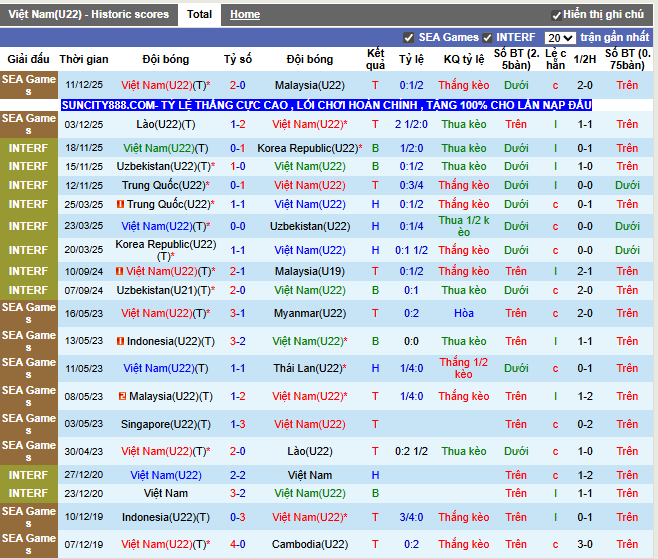The image size is (658, 559).
Task: Open the 0-3 score of Indonesia match 10/12/19
Action: click(x=238, y=517)
